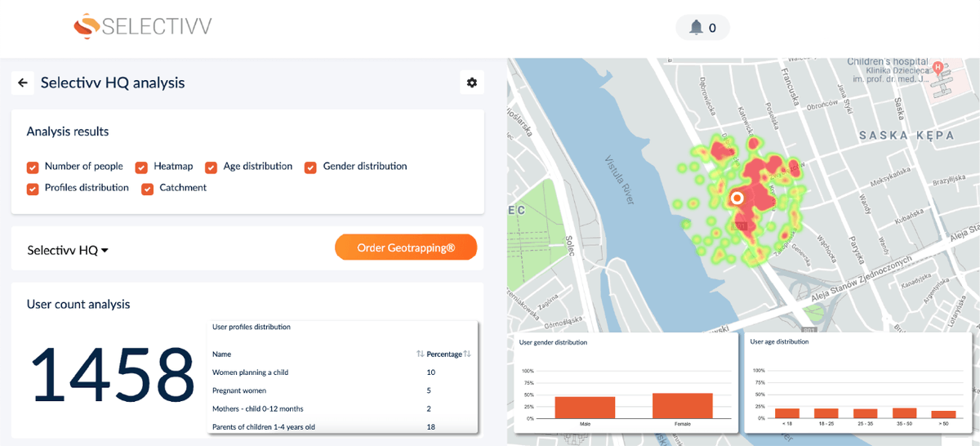980x446 pixels.
Task: Toggle Profiles distribution checkbox
Action: [x=33, y=189]
